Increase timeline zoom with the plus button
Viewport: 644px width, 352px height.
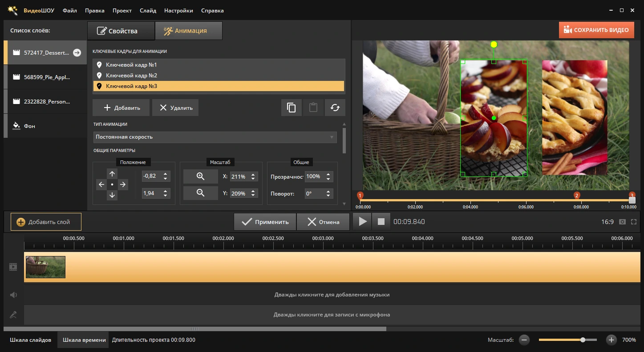[x=612, y=340]
